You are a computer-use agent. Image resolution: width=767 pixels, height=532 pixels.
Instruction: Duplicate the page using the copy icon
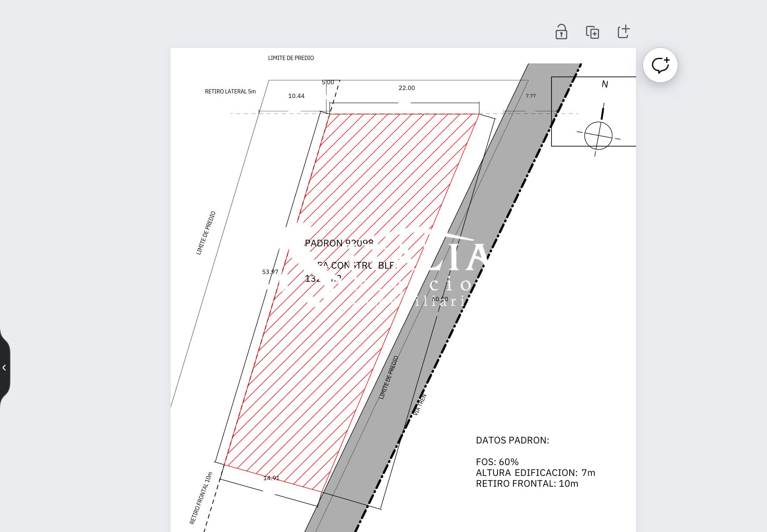[592, 32]
